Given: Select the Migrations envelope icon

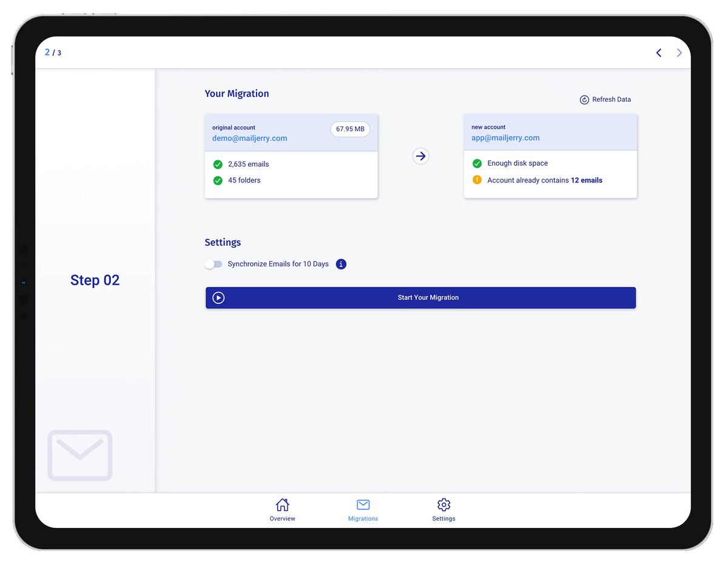Looking at the screenshot, I should (363, 504).
